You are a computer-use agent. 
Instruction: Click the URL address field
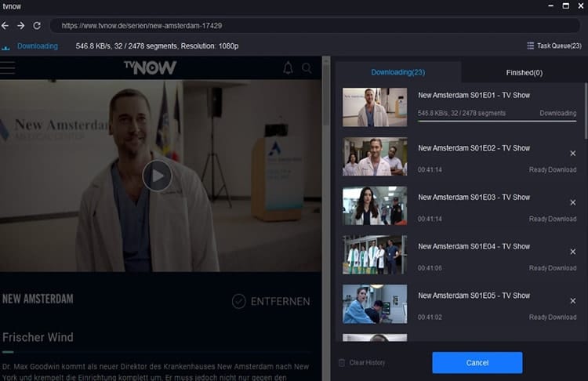click(315, 26)
